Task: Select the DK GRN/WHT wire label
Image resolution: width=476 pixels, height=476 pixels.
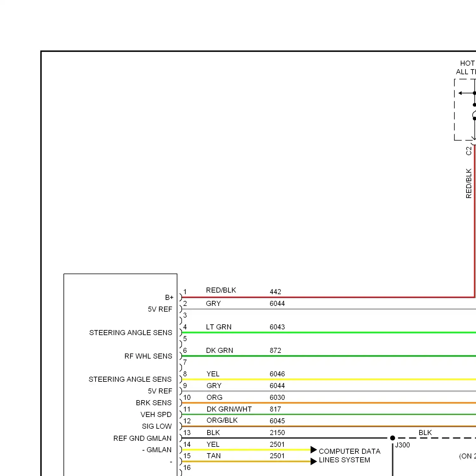Action: click(x=229, y=409)
